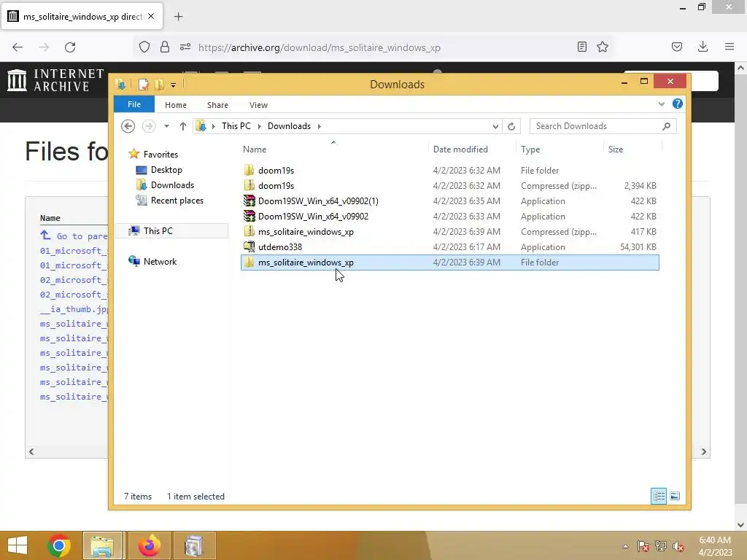
Task: Expand breadcrumb arrow after Downloads
Action: (320, 126)
